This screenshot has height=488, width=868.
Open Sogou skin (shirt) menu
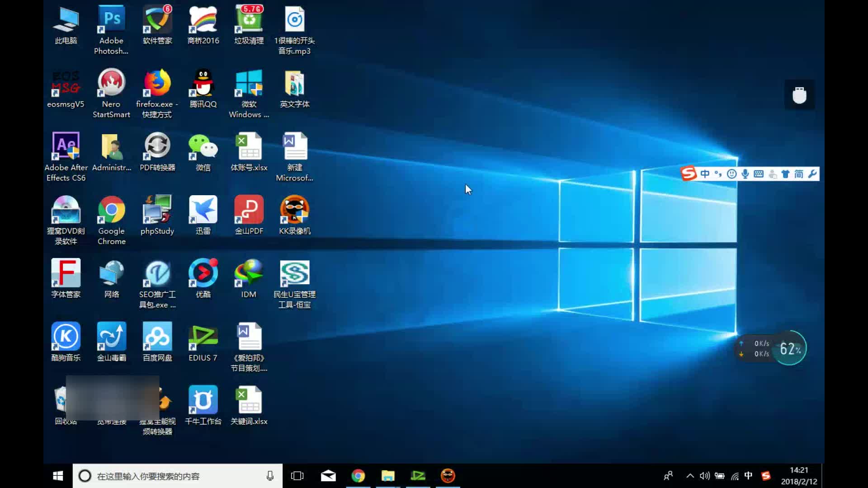point(785,174)
